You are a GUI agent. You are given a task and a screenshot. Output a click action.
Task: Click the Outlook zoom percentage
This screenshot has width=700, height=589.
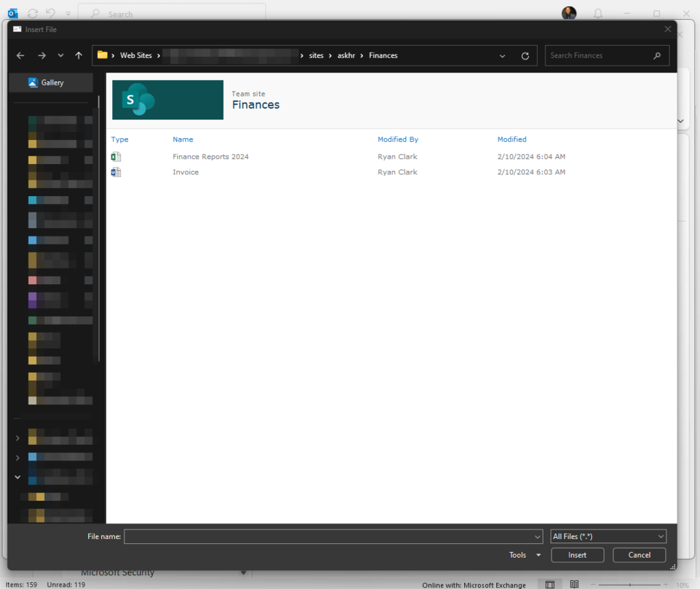pos(683,585)
